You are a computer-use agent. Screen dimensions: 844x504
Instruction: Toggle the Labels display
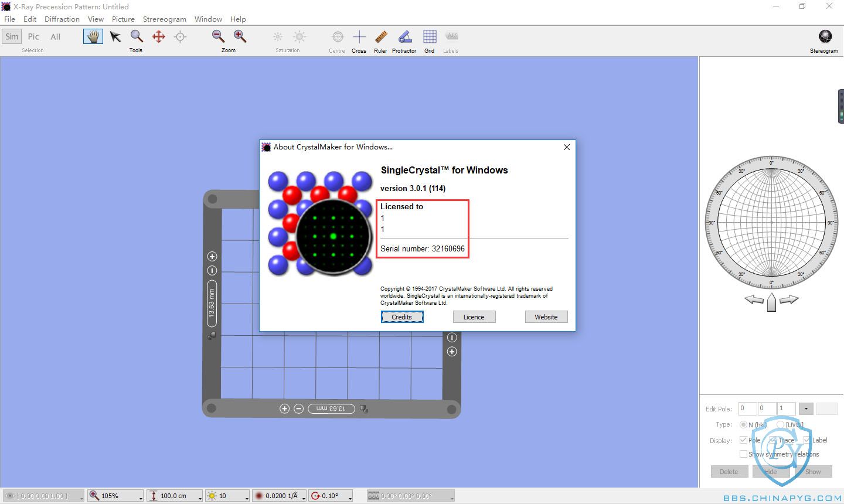click(x=451, y=36)
